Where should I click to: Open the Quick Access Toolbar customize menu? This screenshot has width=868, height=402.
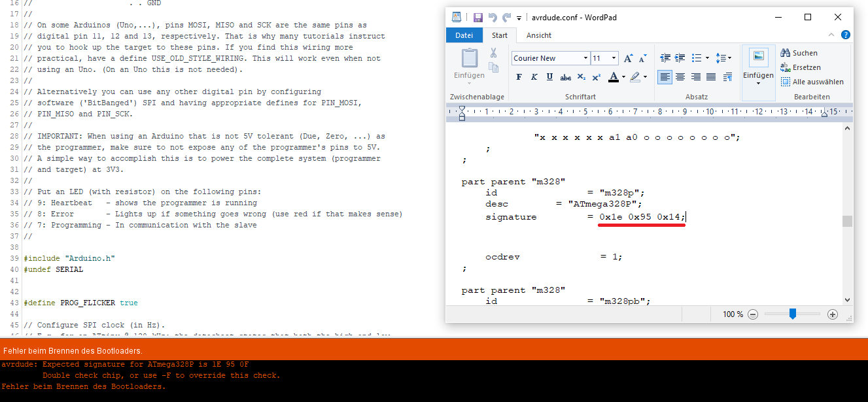(519, 18)
